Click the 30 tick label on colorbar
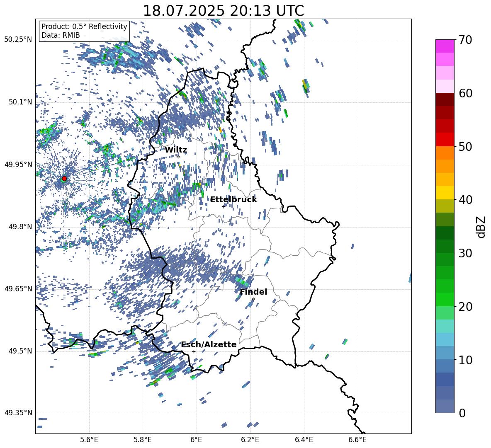This screenshot has height=448, width=491. point(465,253)
